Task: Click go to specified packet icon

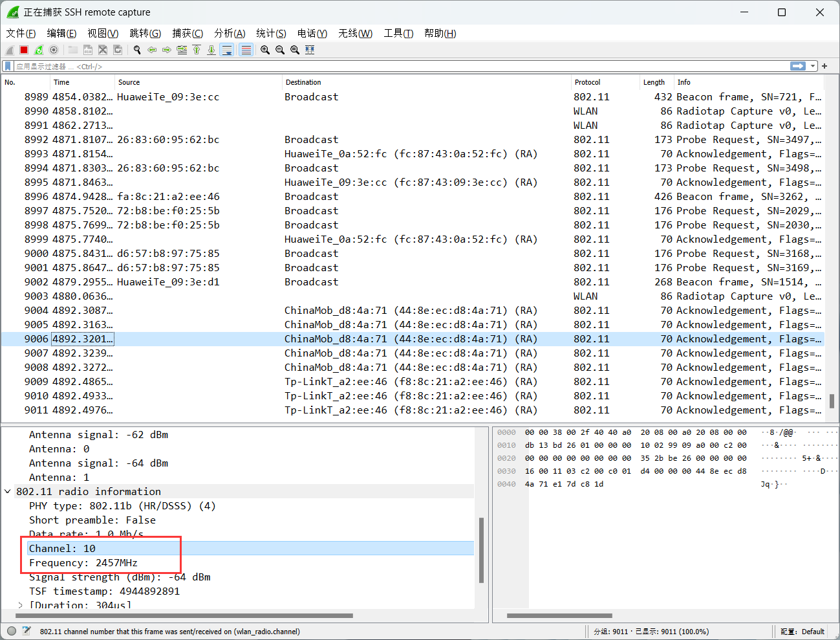Action: pos(182,50)
